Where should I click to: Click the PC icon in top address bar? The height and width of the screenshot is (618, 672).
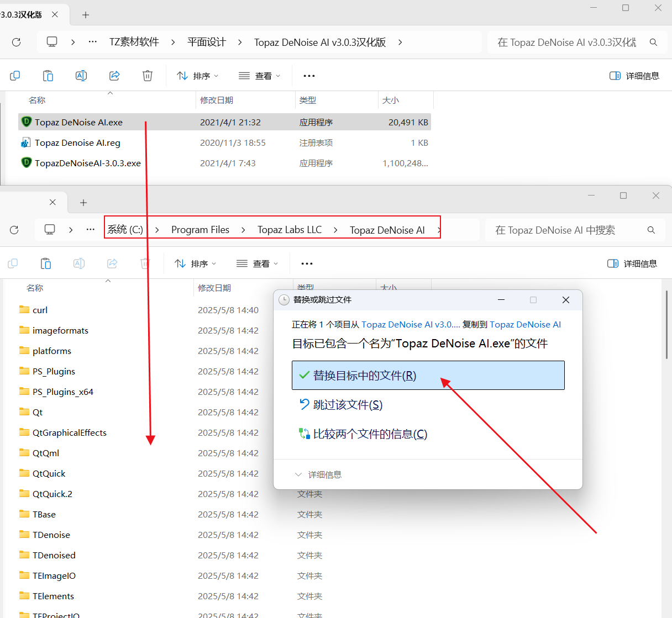point(52,42)
